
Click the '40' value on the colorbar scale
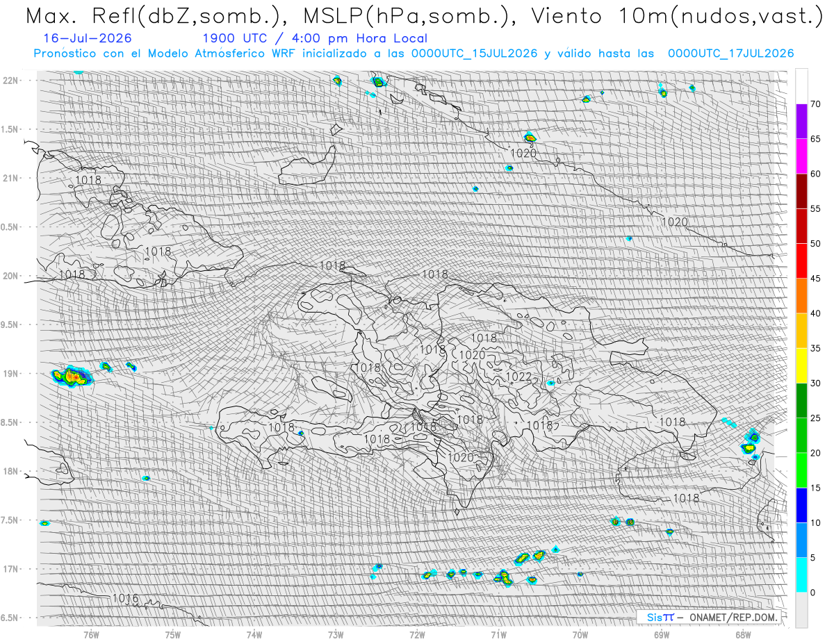pyautogui.click(x=815, y=313)
